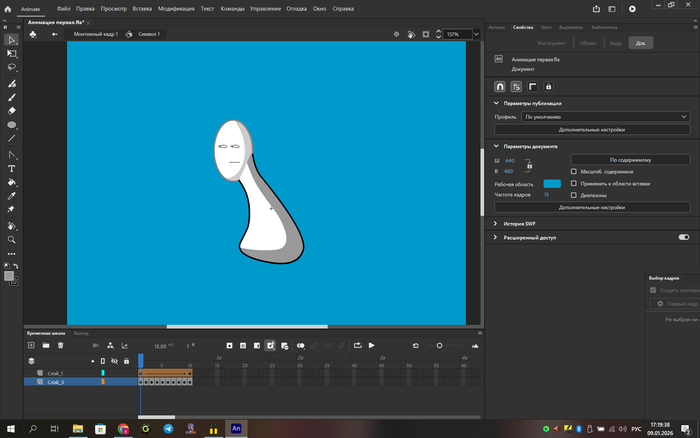Click the По содержимому button
Screen dimensions: 700x438
[x=630, y=159]
